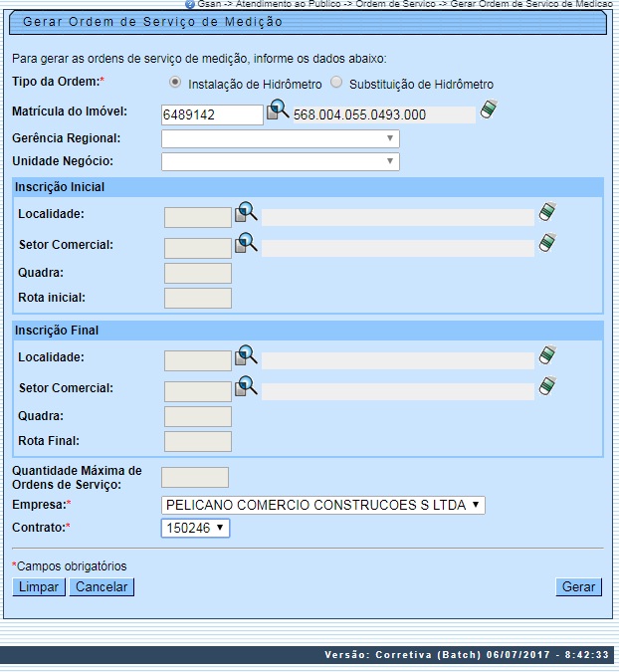619x672 pixels.
Task: Click the Empresa label
Action: (42, 505)
